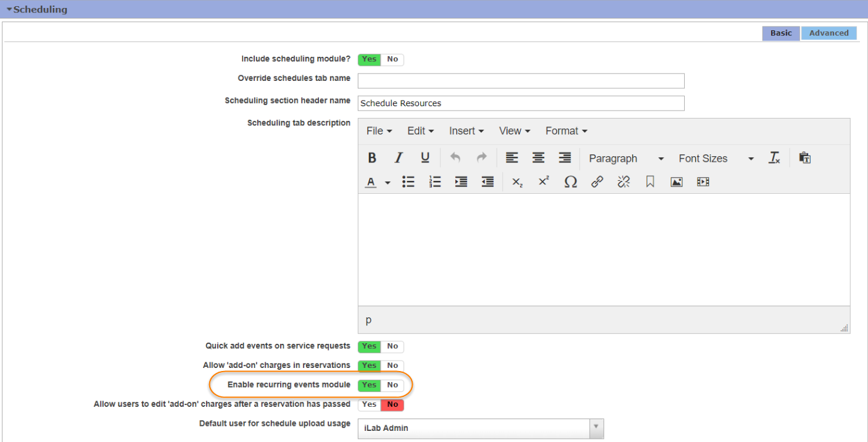
Task: Set 'Include scheduling module?' to No
Action: point(392,59)
